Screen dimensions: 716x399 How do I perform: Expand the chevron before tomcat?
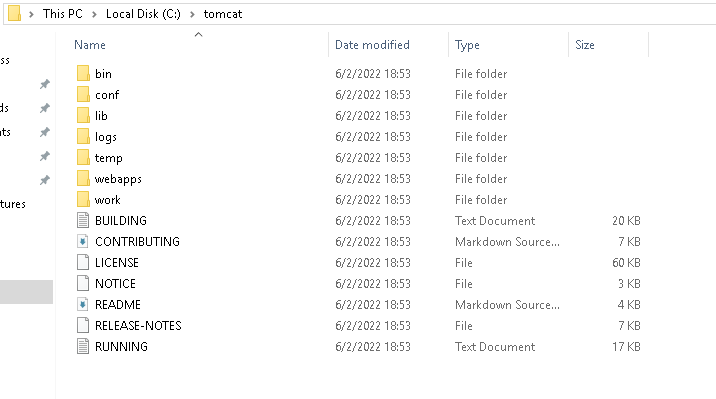[x=192, y=14]
